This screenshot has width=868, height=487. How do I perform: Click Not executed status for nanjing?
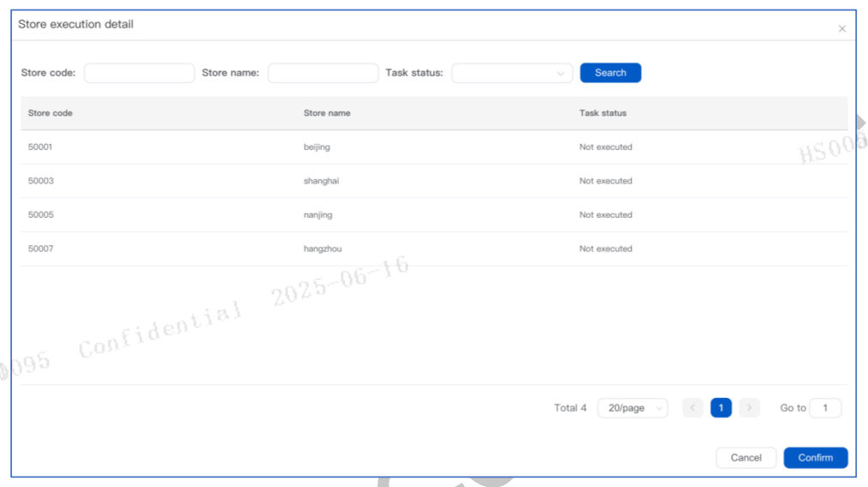pyautogui.click(x=606, y=214)
